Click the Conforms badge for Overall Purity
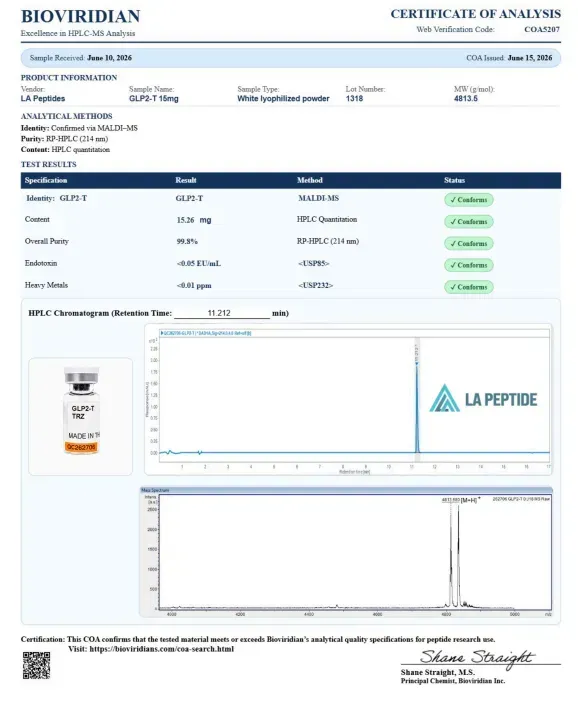This screenshot has width=578, height=713. [468, 243]
